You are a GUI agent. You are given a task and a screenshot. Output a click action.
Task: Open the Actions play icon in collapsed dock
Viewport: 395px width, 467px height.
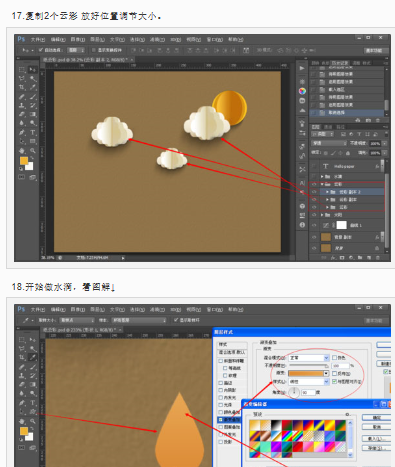(302, 68)
